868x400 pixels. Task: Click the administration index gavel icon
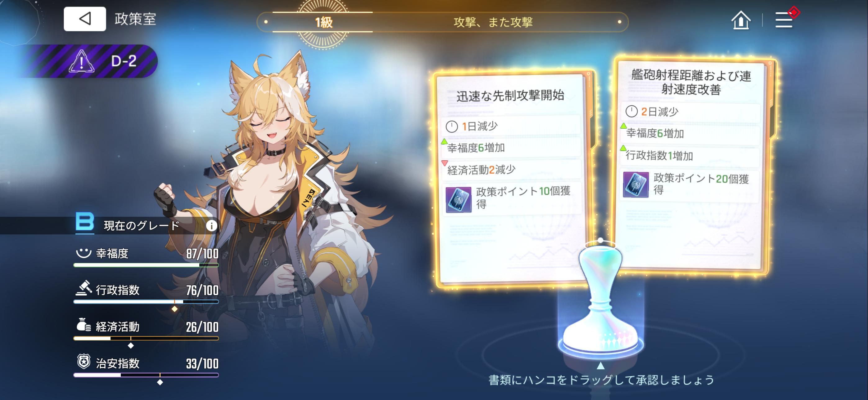point(84,288)
